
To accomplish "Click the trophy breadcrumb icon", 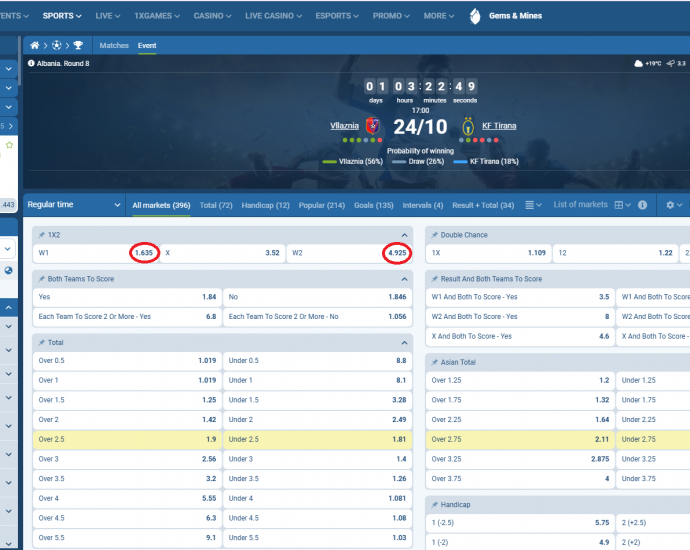I will (78, 45).
